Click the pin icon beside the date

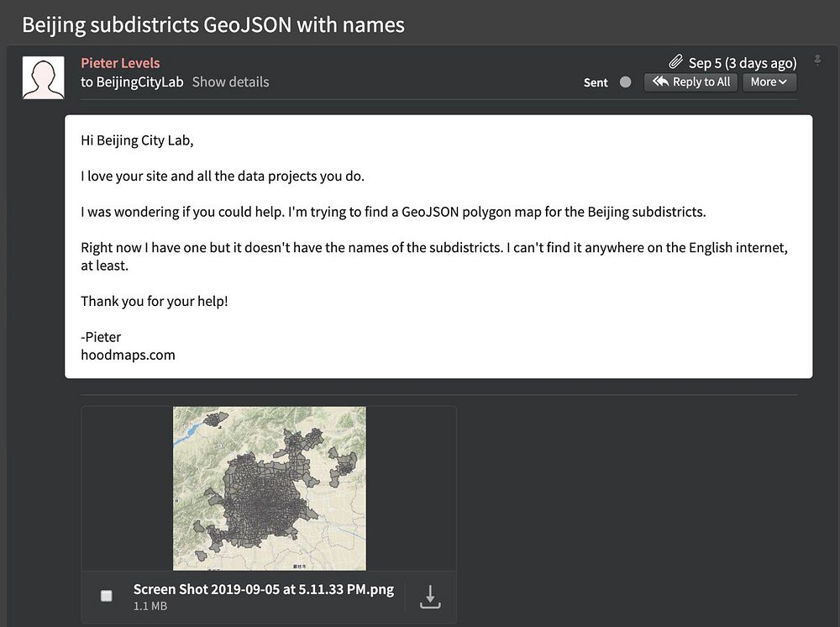817,61
